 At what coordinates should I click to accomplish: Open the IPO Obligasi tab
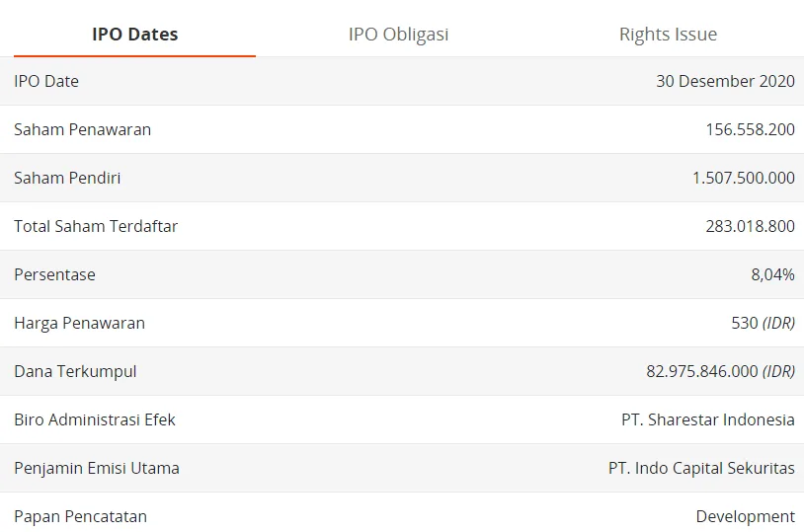[x=398, y=35]
